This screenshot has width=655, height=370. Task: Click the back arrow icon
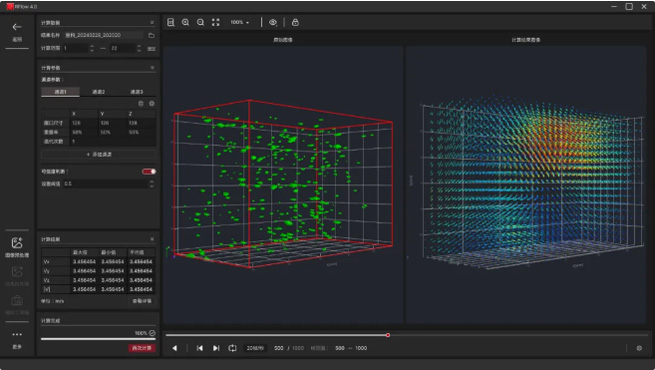[17, 27]
